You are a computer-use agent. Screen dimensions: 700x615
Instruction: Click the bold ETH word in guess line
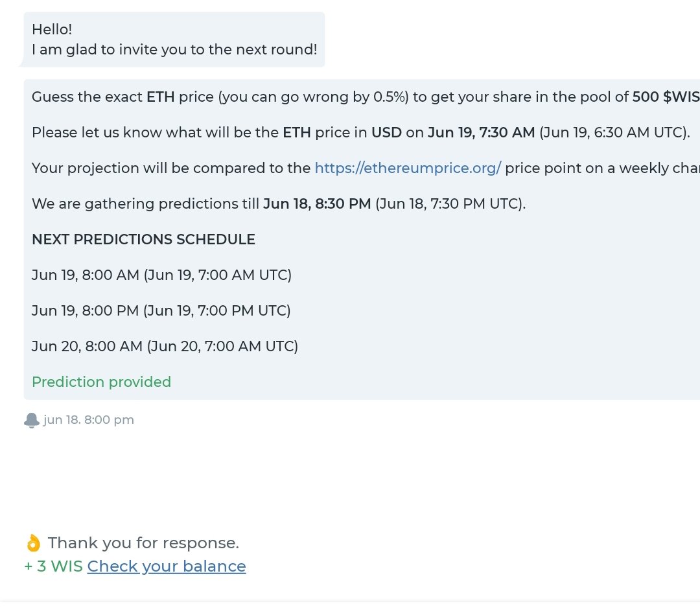(x=161, y=97)
